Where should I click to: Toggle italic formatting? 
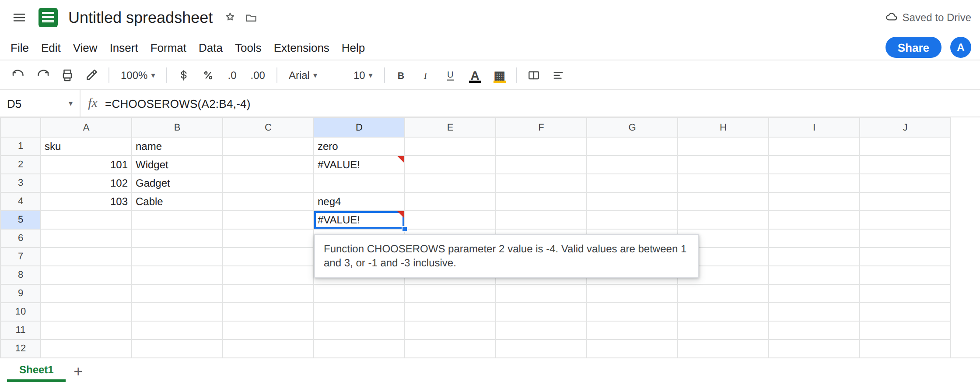425,75
